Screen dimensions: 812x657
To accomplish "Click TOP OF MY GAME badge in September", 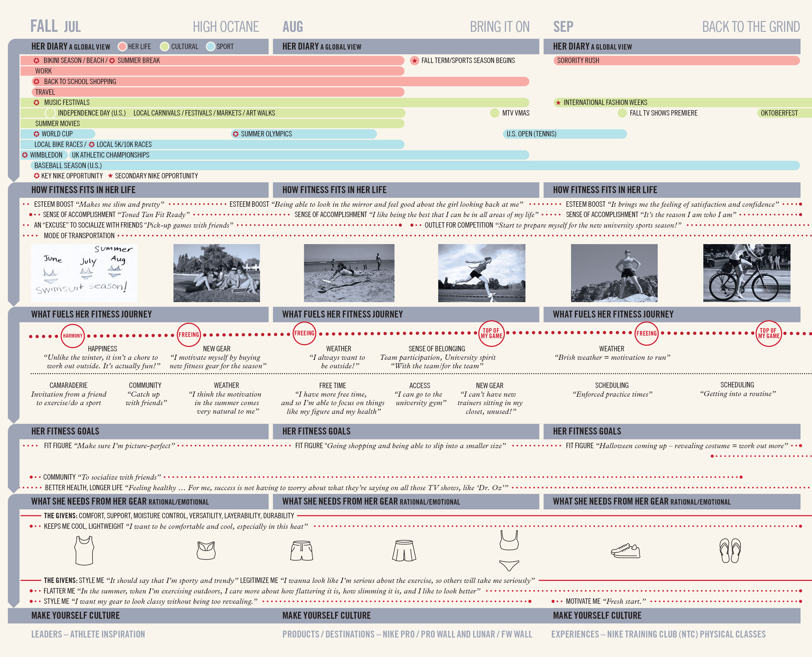I will pyautogui.click(x=769, y=333).
